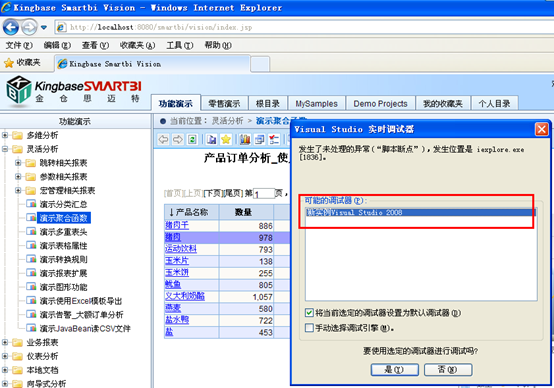Open a new blank browser tab
554x388 pixels.
[260, 64]
